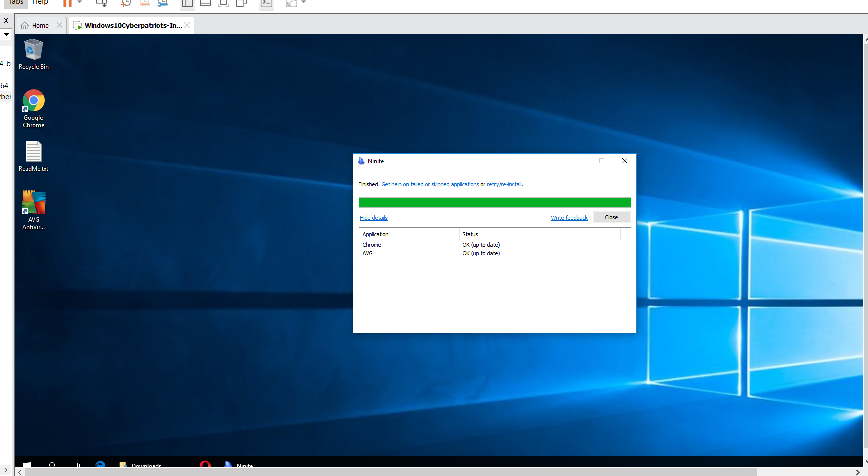
Task: Click the Finished status text in Ninite
Action: 369,184
